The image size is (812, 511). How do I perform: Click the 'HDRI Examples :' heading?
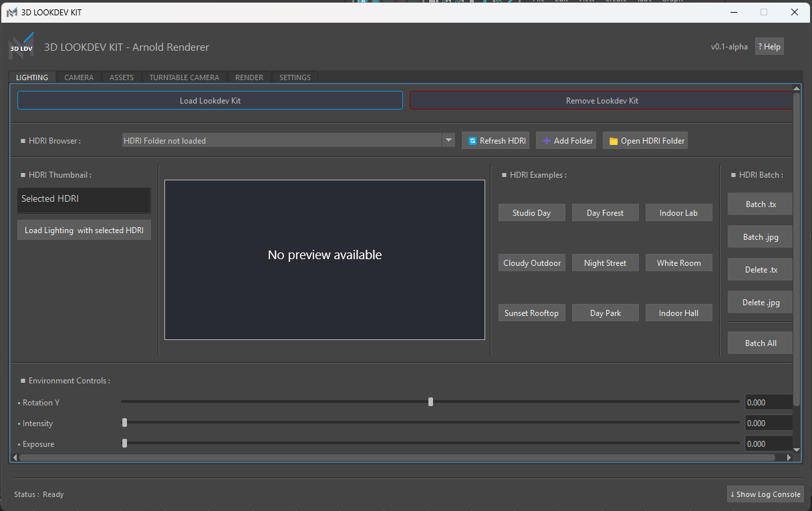[x=538, y=175]
